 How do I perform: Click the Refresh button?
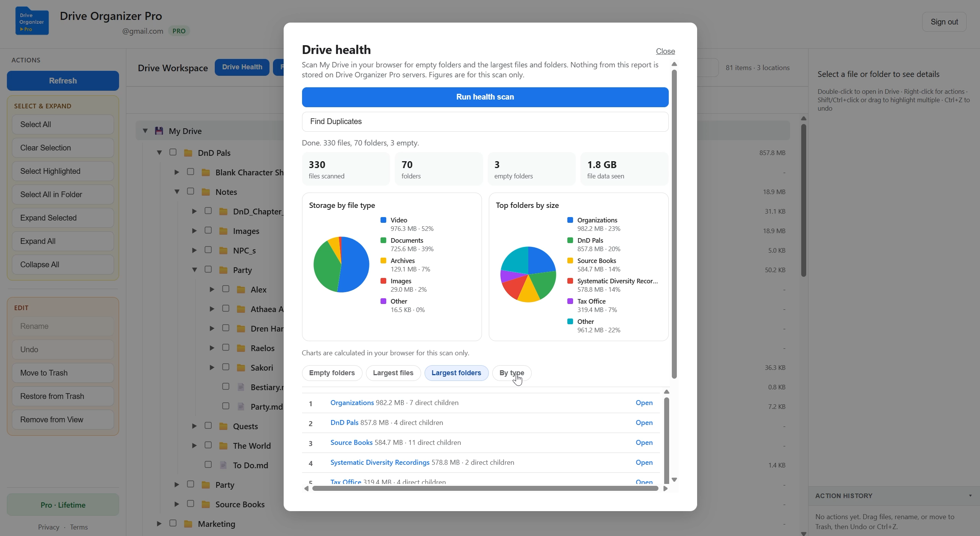point(63,81)
